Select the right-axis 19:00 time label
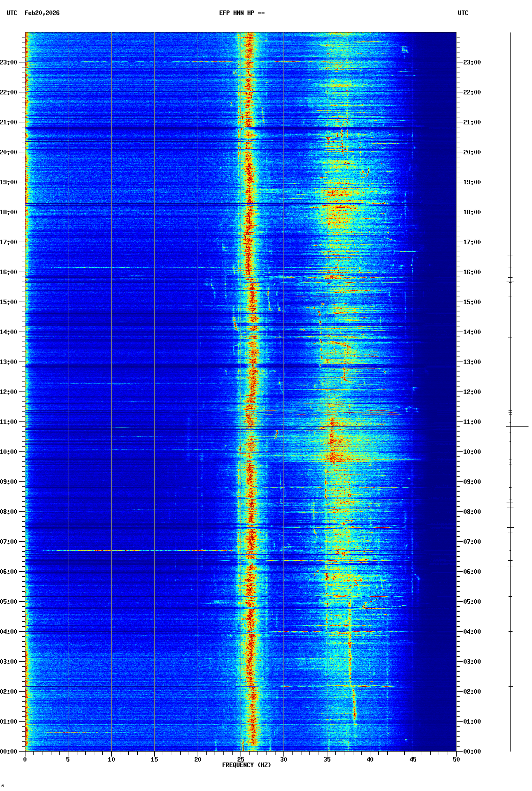Image resolution: width=532 pixels, height=791 pixels. 472,182
